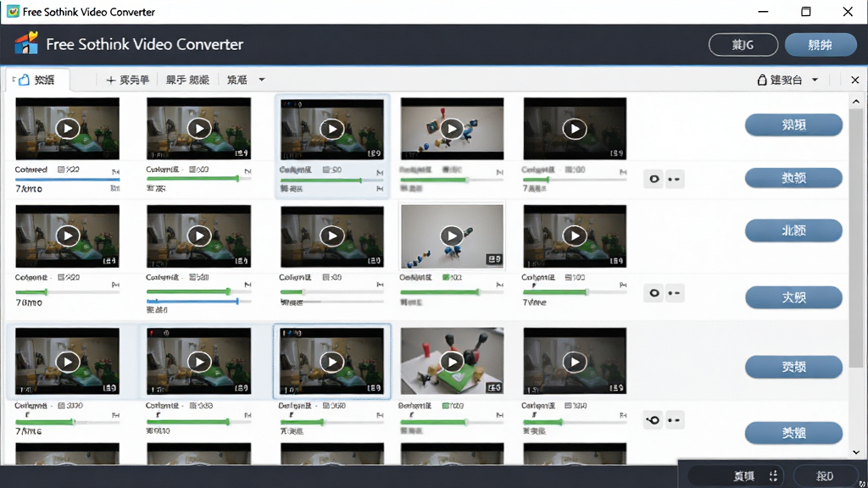Open the dropdown arrow next to the lock label
The height and width of the screenshot is (488, 868).
pos(815,80)
